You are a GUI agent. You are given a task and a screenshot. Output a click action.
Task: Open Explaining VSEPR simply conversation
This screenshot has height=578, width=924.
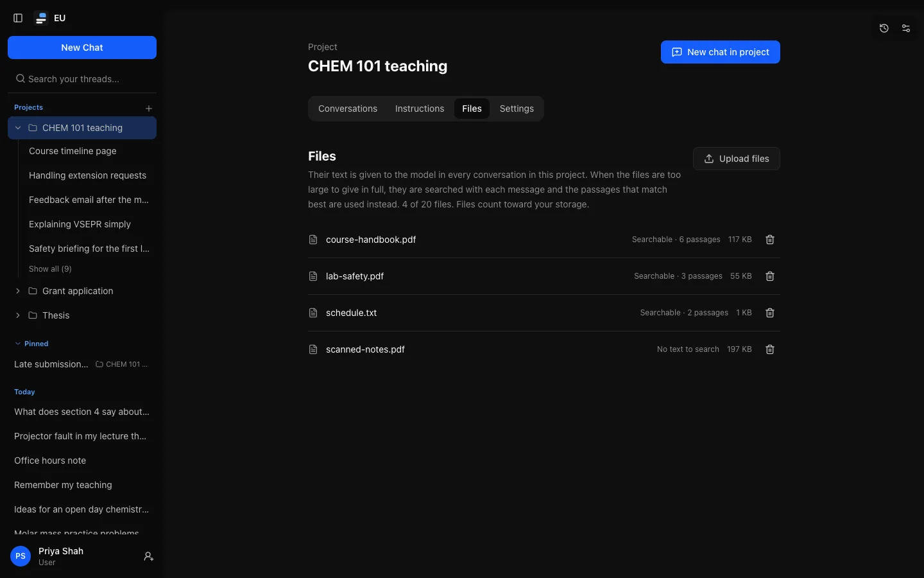[x=90, y=224]
